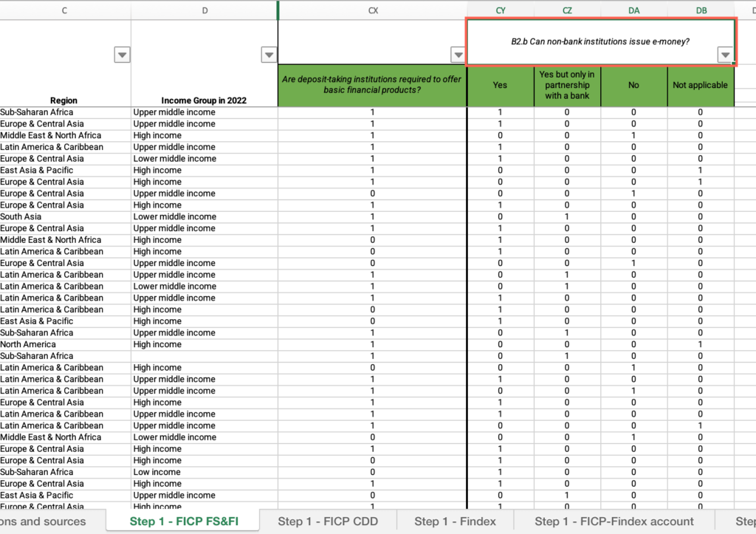
Task: Switch to the Step 1 - FICP CDD sheet tab
Action: click(328, 521)
